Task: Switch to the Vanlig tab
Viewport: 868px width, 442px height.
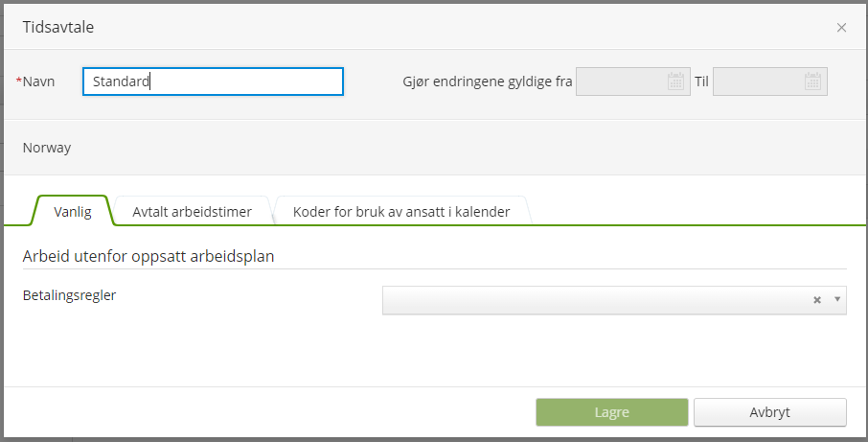Action: point(73,211)
